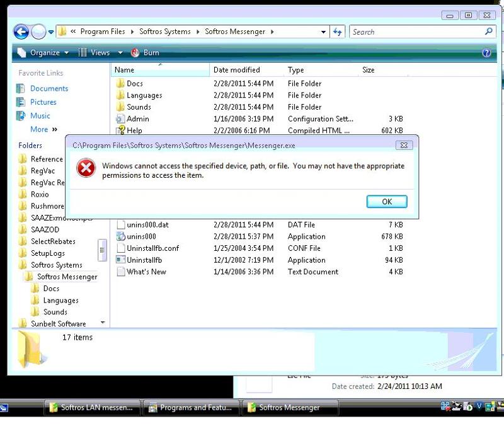This screenshot has height=426, width=504.
Task: Collapse the Folders pane header
Action: tap(30, 146)
